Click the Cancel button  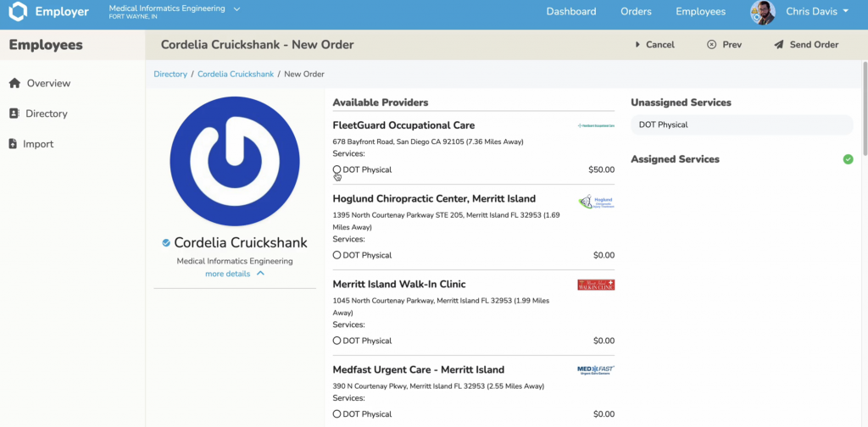(654, 45)
